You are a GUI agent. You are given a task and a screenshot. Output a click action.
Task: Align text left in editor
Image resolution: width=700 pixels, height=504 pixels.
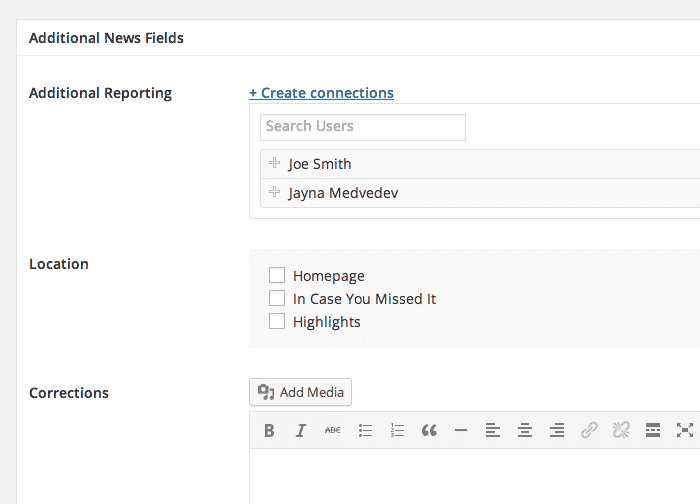[493, 430]
